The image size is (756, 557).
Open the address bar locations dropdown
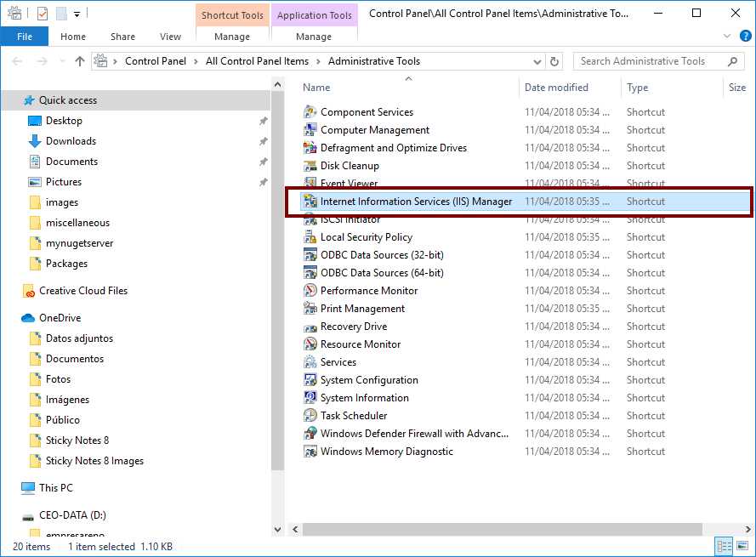pos(537,60)
